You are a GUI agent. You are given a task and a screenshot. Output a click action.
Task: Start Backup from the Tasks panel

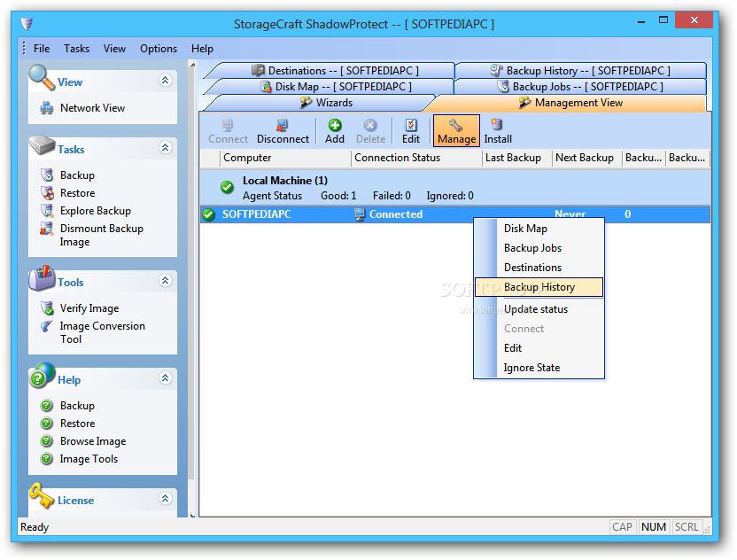click(x=77, y=175)
